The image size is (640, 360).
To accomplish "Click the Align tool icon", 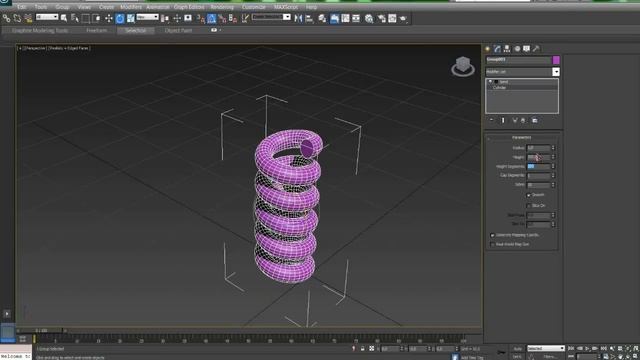I will [309, 18].
